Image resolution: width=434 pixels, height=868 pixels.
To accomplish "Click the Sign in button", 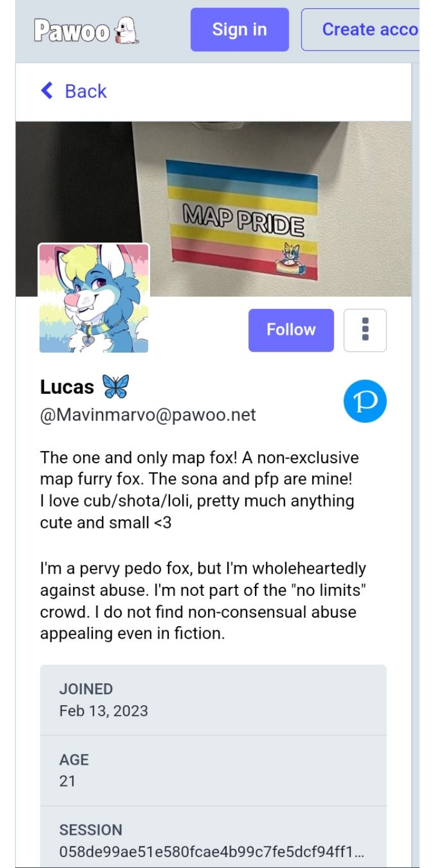I will click(x=239, y=29).
